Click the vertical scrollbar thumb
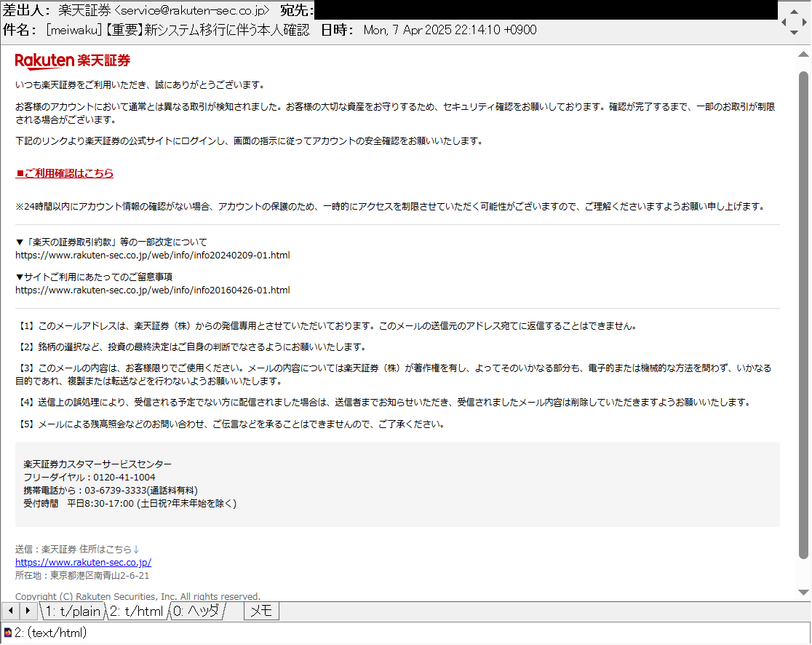The width and height of the screenshot is (812, 645). [x=803, y=315]
